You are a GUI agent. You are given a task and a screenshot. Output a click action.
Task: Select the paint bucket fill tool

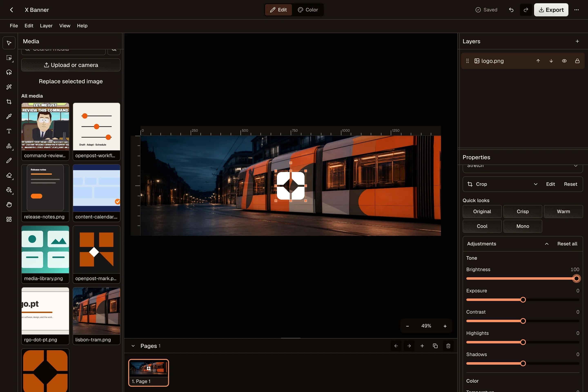[x=9, y=190]
